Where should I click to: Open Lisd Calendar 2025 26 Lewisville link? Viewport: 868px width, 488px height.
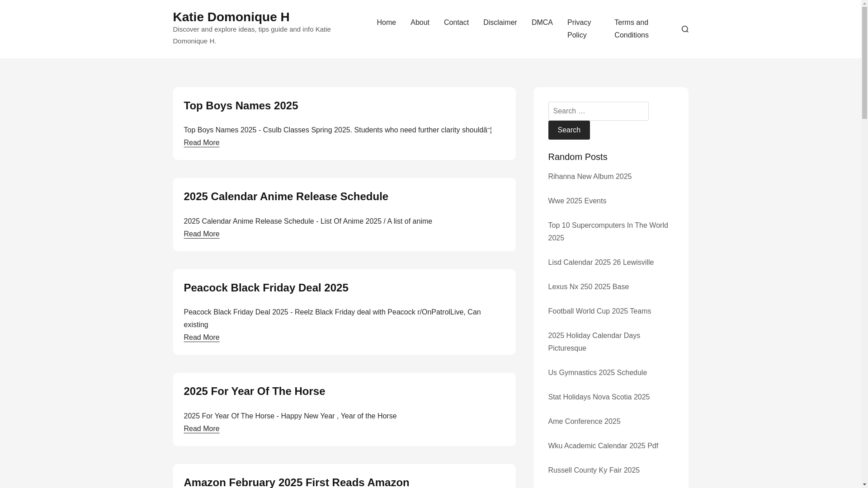(x=601, y=263)
